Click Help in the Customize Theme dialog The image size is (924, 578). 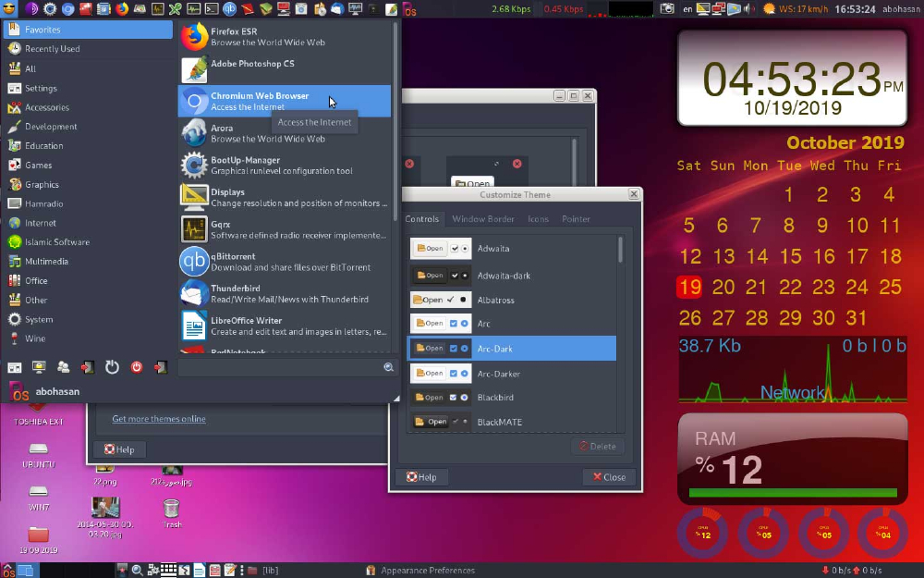click(x=422, y=477)
